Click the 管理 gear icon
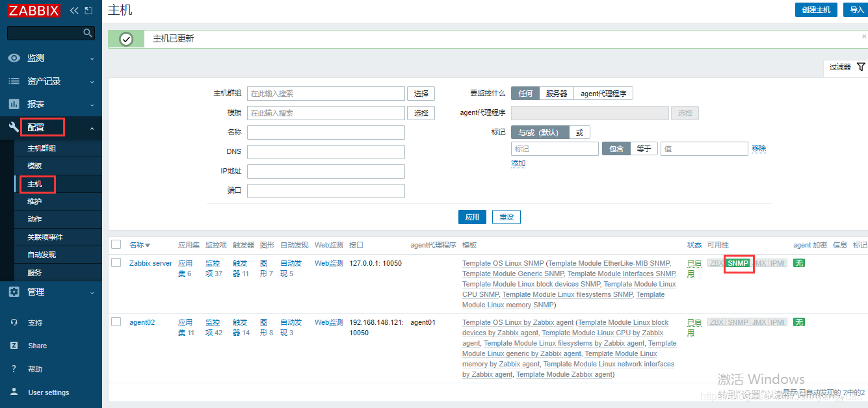 (x=14, y=292)
